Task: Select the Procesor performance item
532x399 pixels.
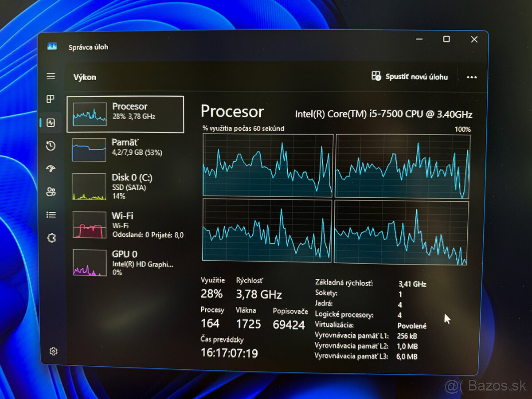Action: pyautogui.click(x=125, y=114)
